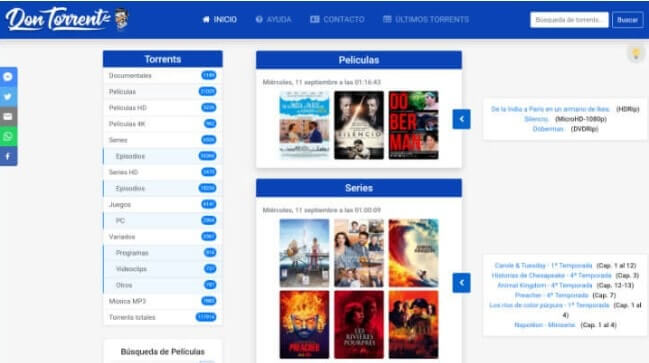Share on Facebook using the f icon
The height and width of the screenshot is (363, 649).
coord(8,156)
